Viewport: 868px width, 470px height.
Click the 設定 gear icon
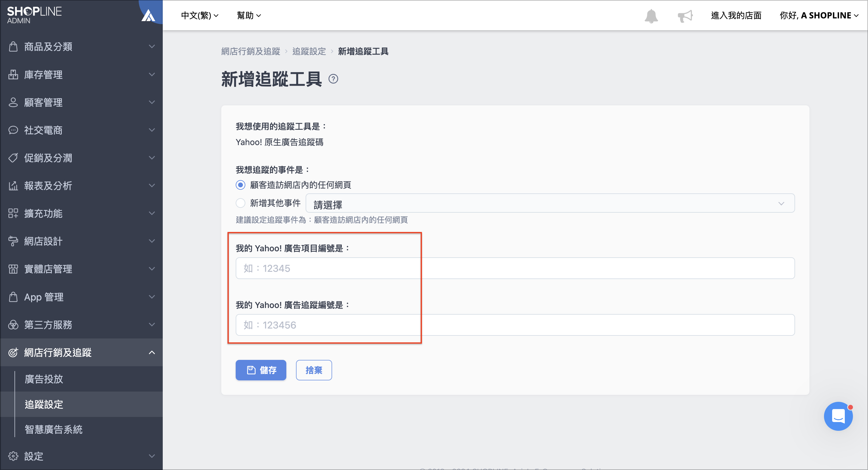click(13, 456)
